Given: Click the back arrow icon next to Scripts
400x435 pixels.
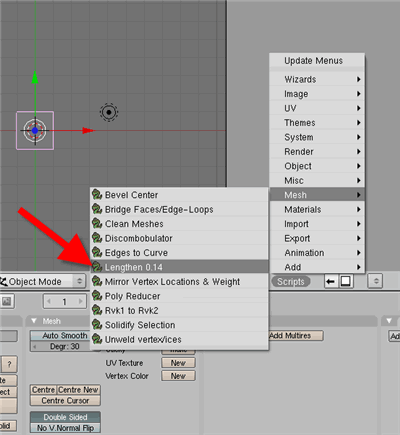Looking at the screenshot, I should tap(331, 282).
